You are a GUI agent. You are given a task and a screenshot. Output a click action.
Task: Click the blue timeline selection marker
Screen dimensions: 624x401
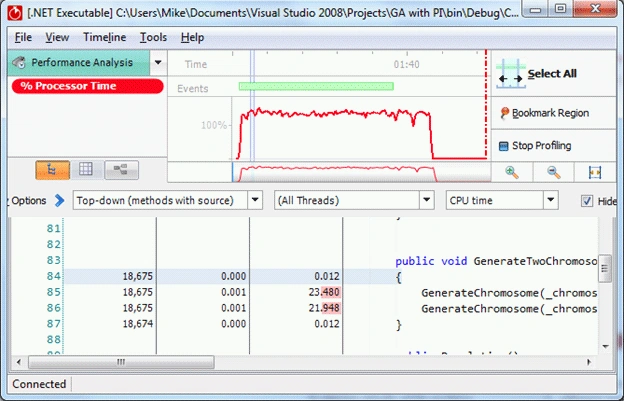click(252, 106)
